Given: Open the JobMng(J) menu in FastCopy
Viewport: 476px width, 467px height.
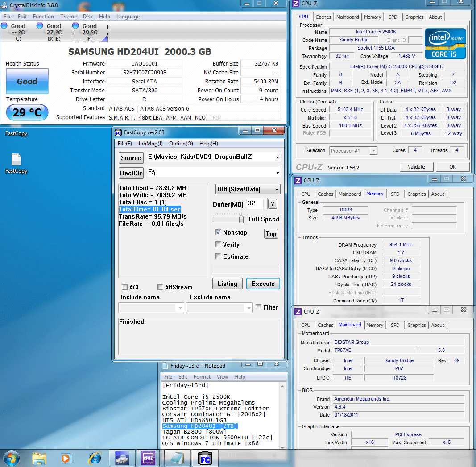Looking at the screenshot, I should tap(150, 144).
